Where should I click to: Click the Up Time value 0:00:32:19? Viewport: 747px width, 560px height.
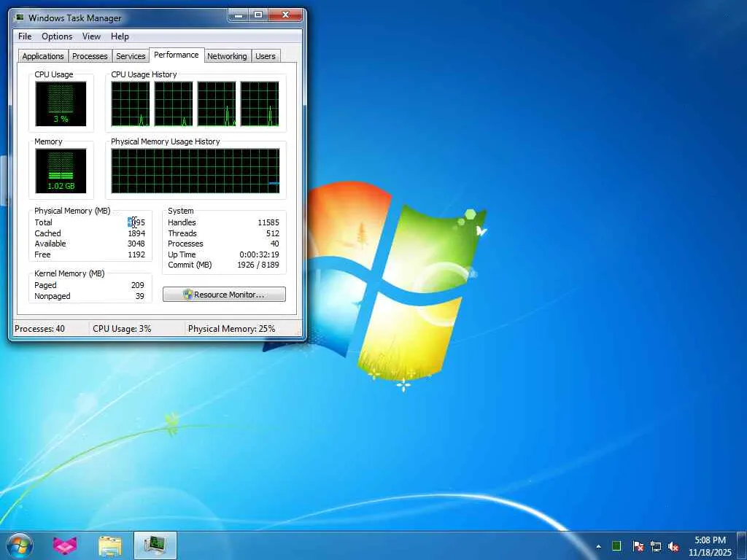pyautogui.click(x=259, y=254)
